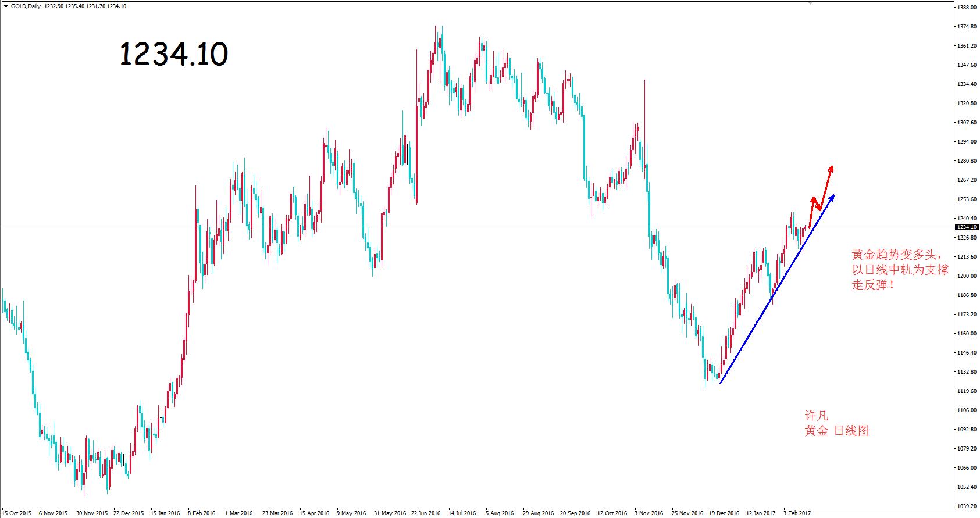Click the 1132.80 price scale label
The width and height of the screenshot is (980, 518).
point(966,372)
